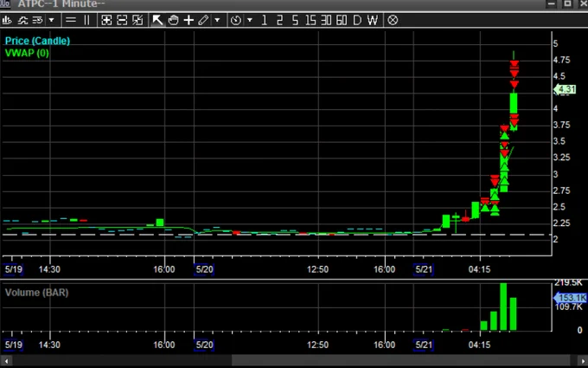Click the 153.1K volume tag
588x368 pixels.
point(571,298)
